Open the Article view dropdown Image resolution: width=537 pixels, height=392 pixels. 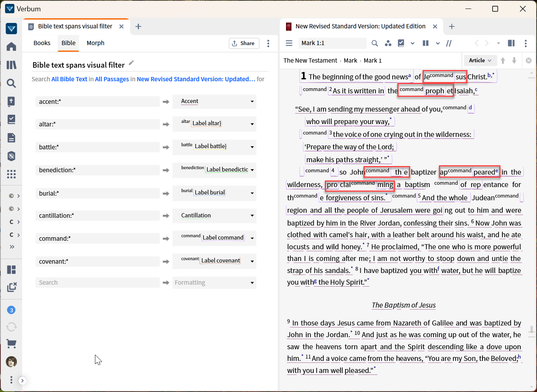click(x=480, y=60)
